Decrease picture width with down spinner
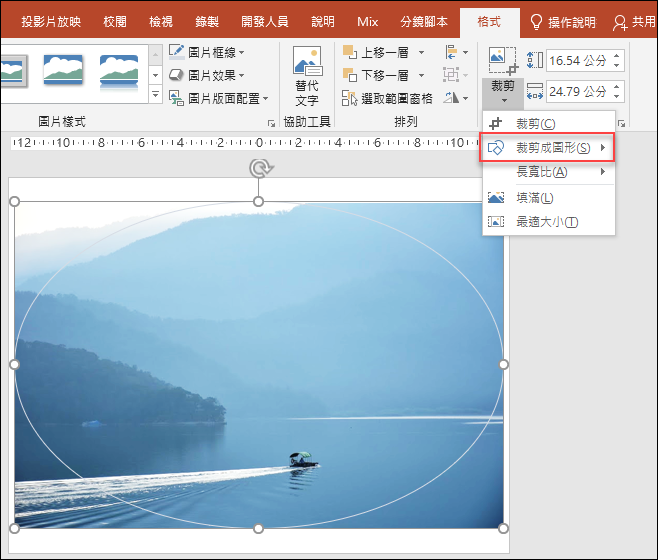The image size is (658, 560). tap(616, 96)
